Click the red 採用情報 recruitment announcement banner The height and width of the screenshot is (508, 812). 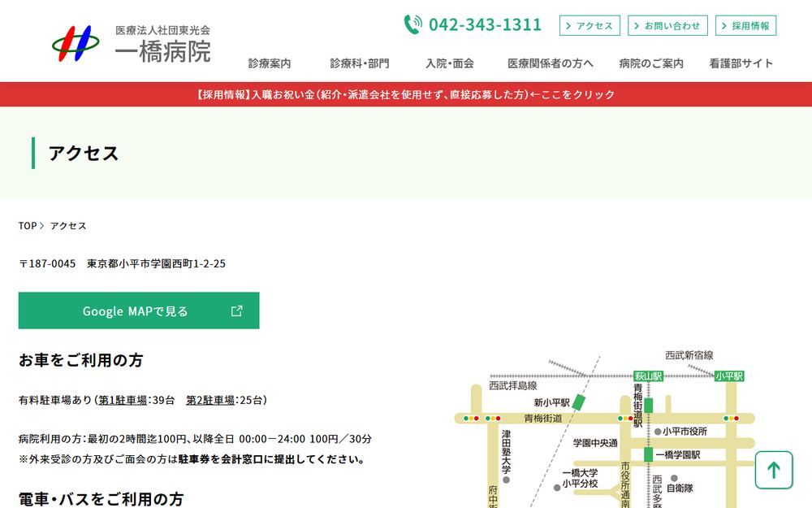pos(406,94)
